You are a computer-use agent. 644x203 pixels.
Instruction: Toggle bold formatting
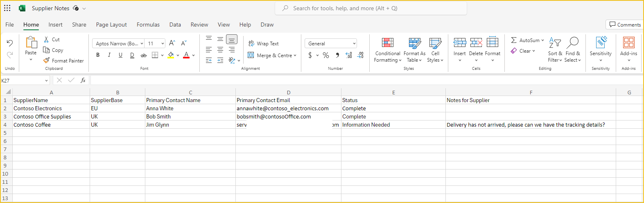98,55
